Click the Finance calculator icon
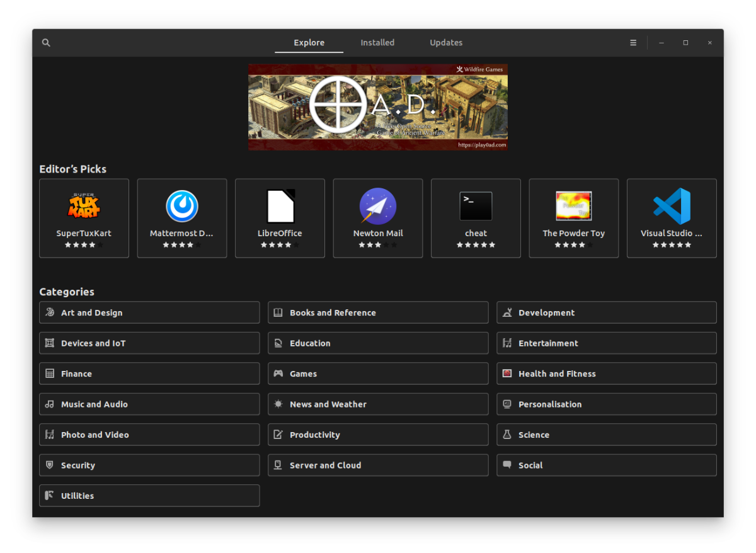The width and height of the screenshot is (756, 553). 50,373
